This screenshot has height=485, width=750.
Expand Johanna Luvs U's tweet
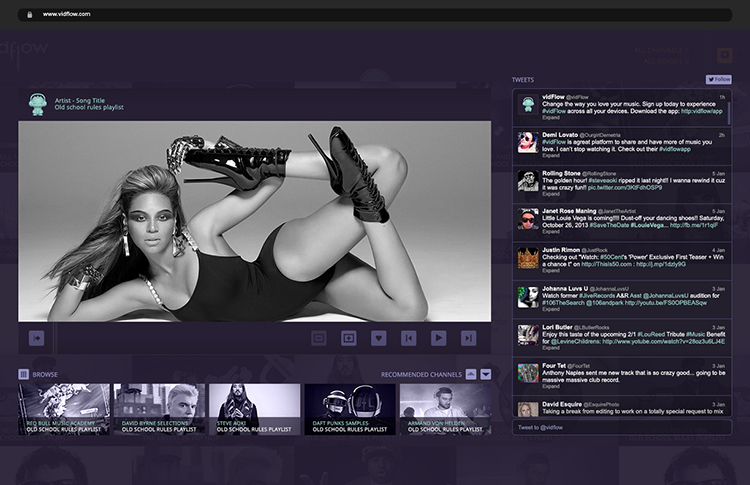click(551, 309)
